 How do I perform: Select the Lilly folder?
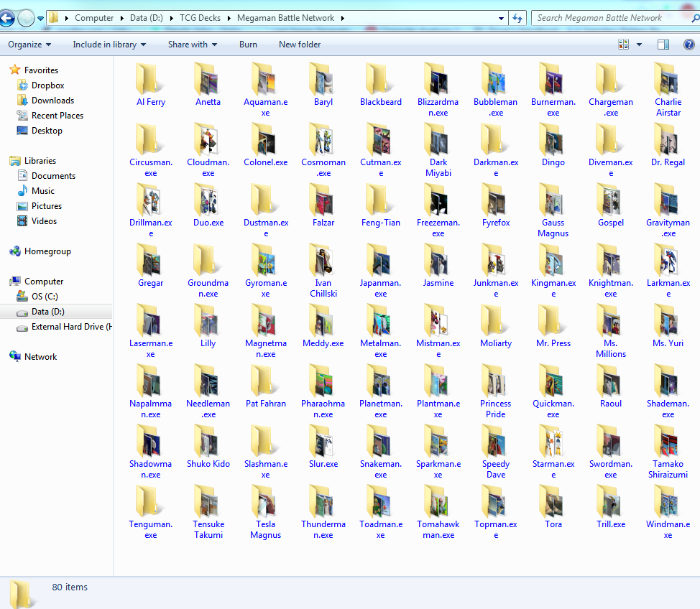pyautogui.click(x=208, y=326)
